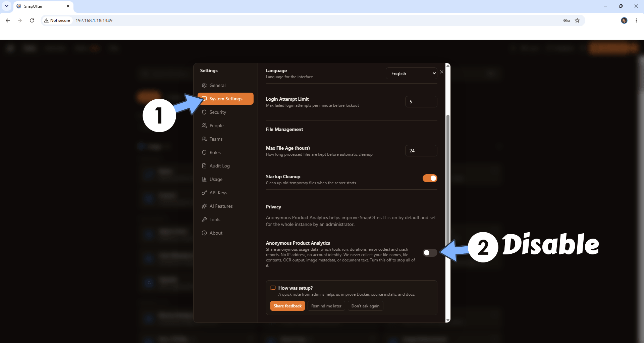The width and height of the screenshot is (644, 343).
Task: Click Don't ask again button
Action: [x=365, y=306]
